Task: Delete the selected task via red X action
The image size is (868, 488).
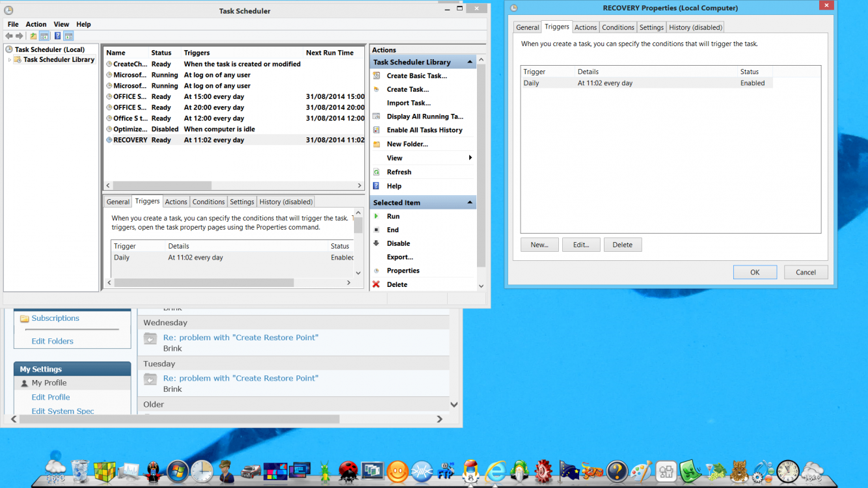Action: 397,285
